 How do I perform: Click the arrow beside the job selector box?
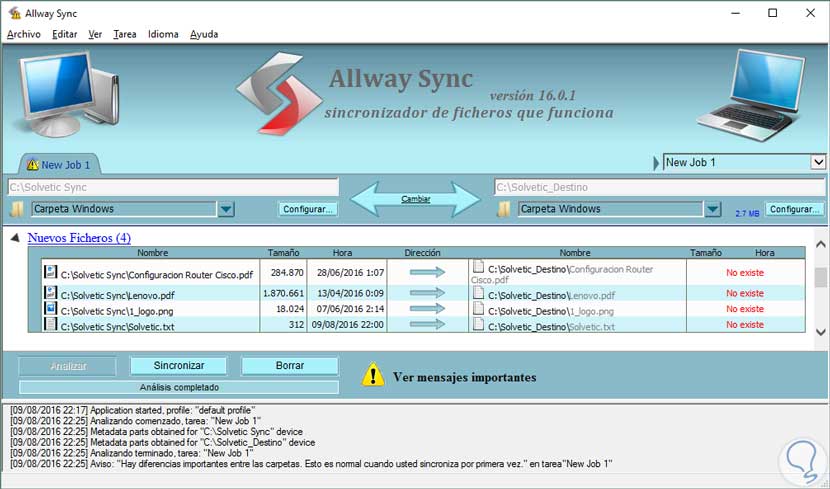pyautogui.click(x=657, y=163)
